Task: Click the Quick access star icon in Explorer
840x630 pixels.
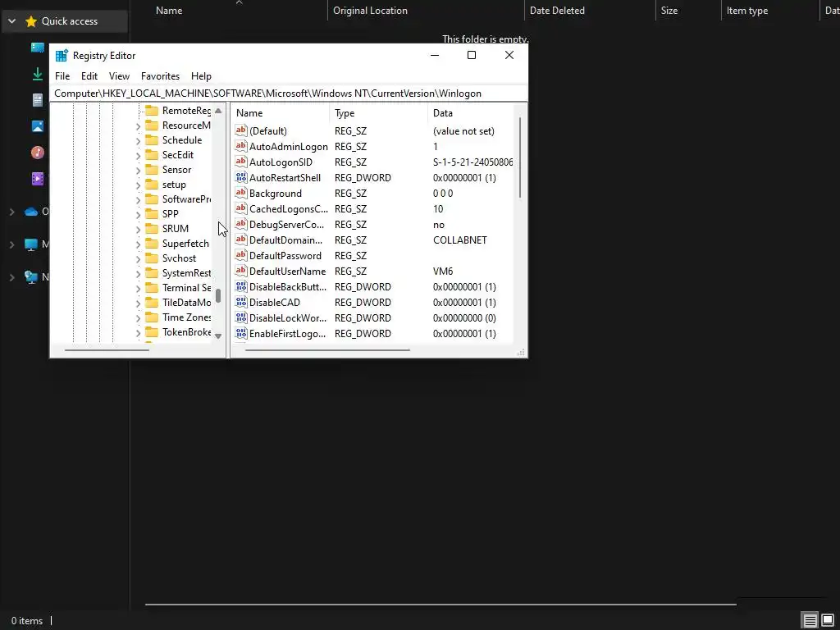Action: click(31, 21)
